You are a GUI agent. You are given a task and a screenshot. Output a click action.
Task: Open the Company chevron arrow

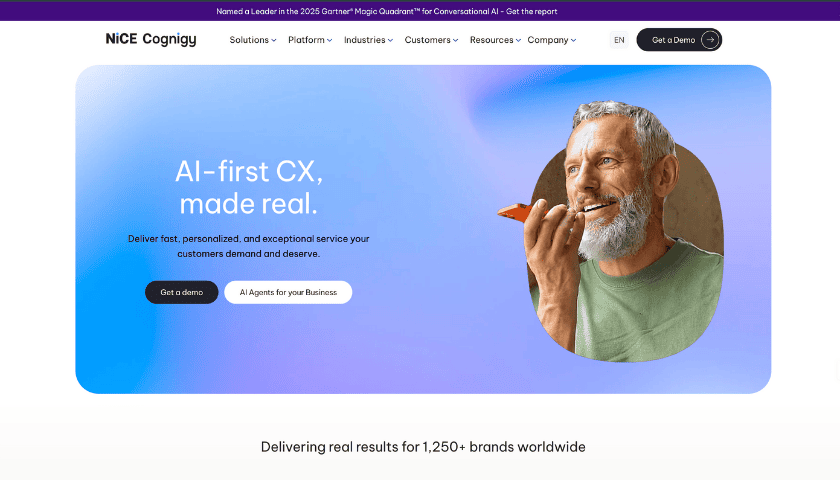[x=573, y=40]
